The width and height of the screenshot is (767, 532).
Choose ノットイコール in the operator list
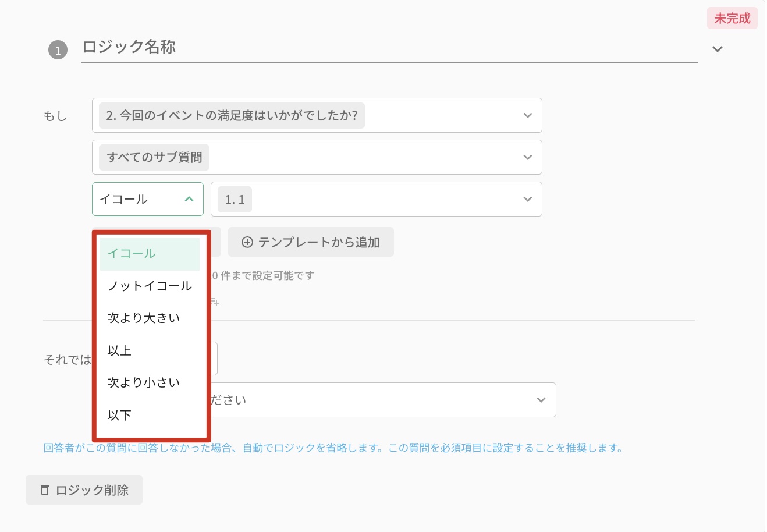pyautogui.click(x=150, y=286)
